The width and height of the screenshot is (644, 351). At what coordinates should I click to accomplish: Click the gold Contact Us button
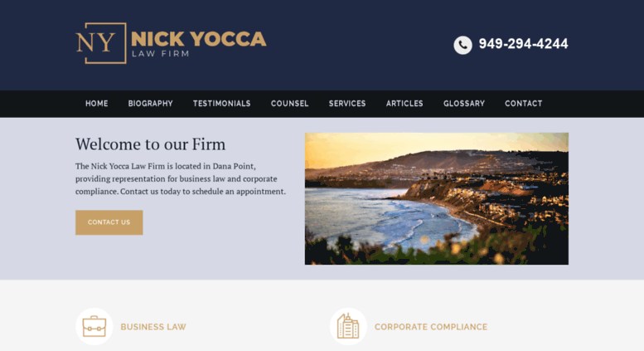pyautogui.click(x=109, y=222)
